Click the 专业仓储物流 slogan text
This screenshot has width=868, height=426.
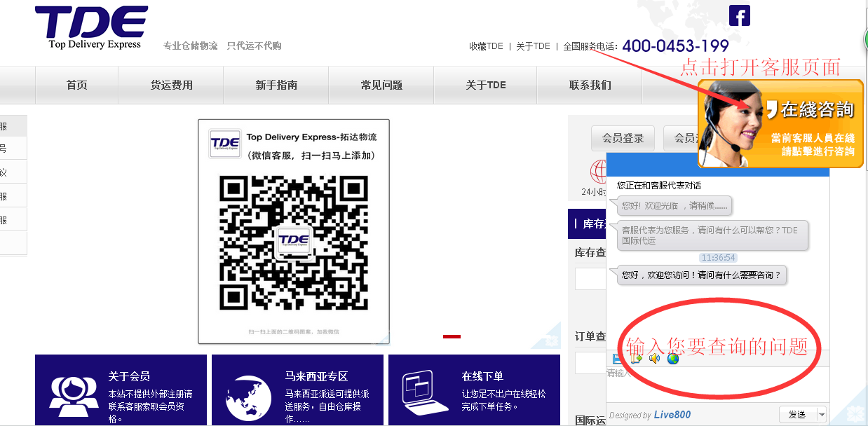190,46
